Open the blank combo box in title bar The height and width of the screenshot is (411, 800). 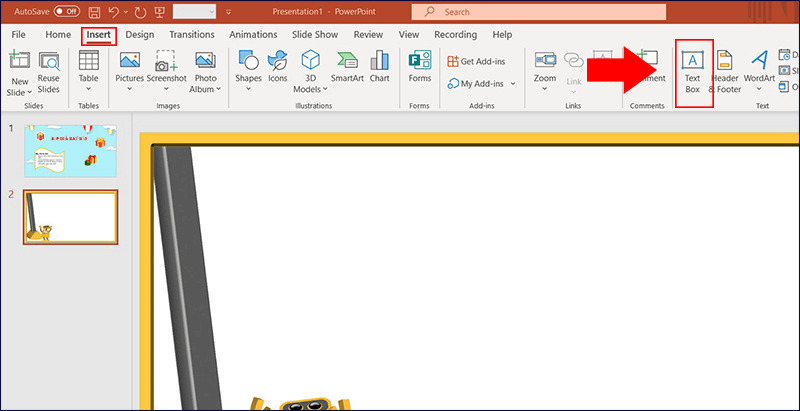pyautogui.click(x=194, y=11)
